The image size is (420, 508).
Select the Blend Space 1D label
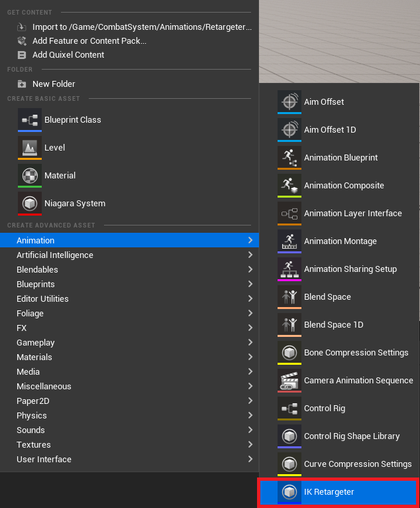tap(334, 325)
